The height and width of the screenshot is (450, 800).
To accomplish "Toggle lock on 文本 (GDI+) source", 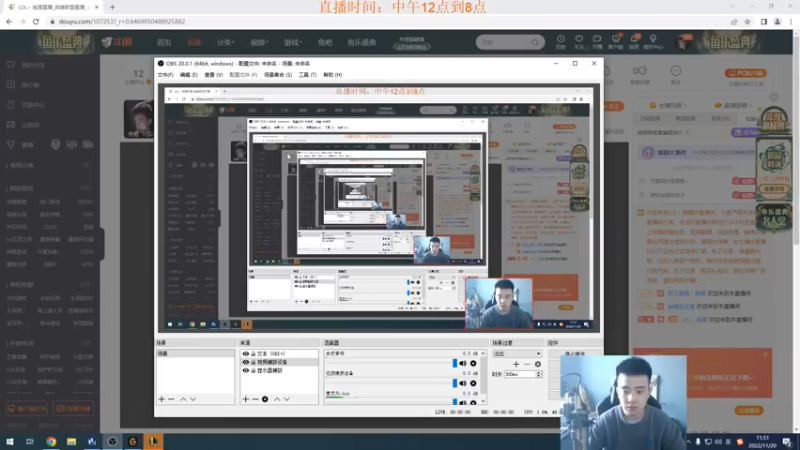I will [253, 354].
